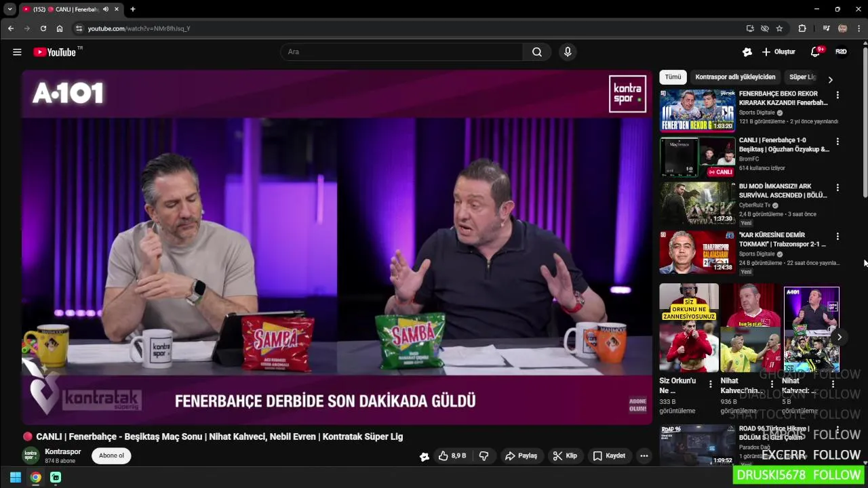Open the YouTube hamburger guide menu
868x488 pixels.
click(17, 52)
